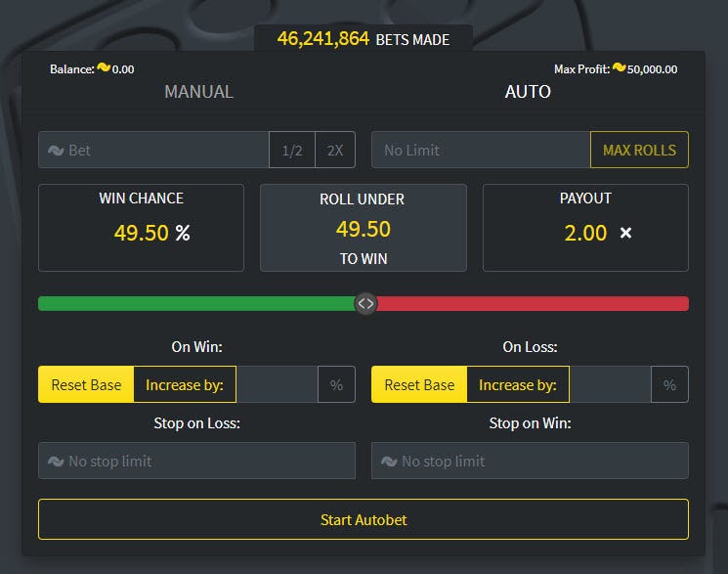Select Reset Base under On Win
Viewport: 728px width, 574px height.
pyautogui.click(x=86, y=384)
